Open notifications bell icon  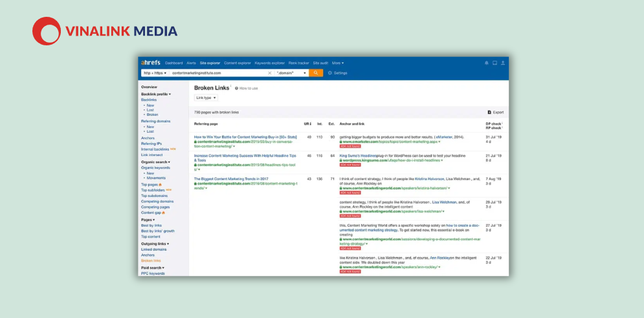click(487, 63)
